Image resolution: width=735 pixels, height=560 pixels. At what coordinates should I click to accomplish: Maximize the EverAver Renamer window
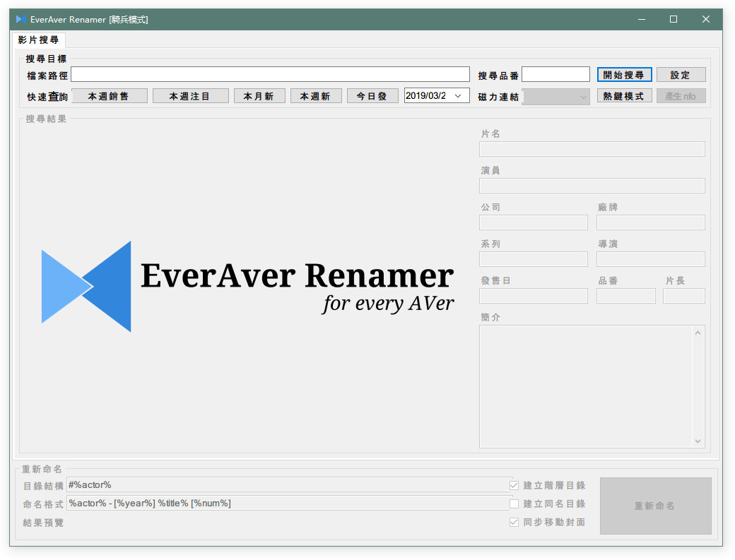[x=674, y=19]
